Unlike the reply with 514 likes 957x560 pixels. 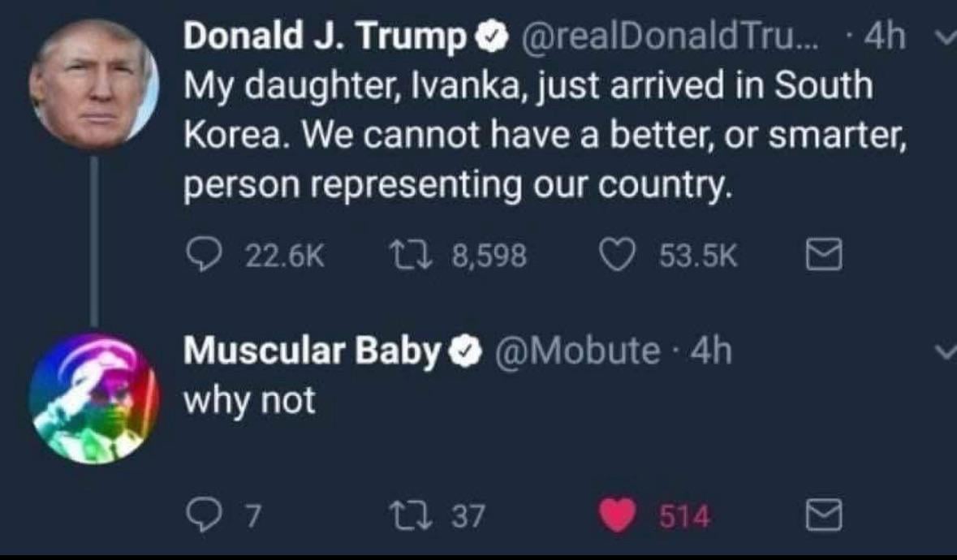[617, 515]
